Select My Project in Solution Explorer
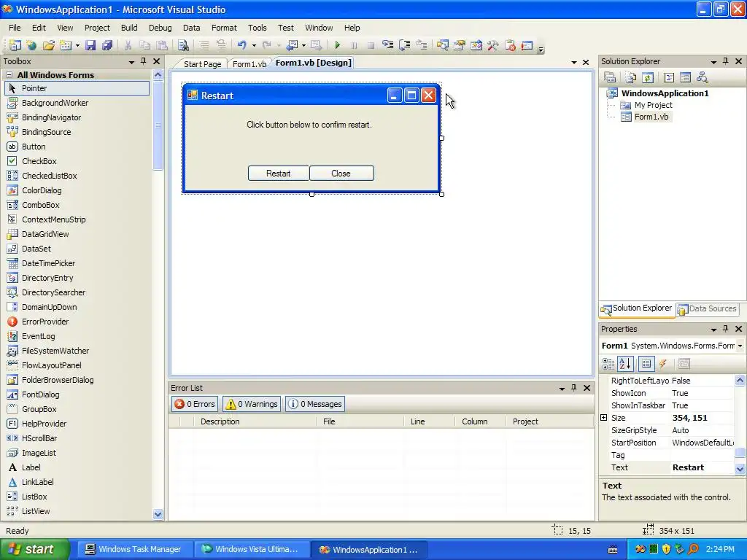 [653, 105]
